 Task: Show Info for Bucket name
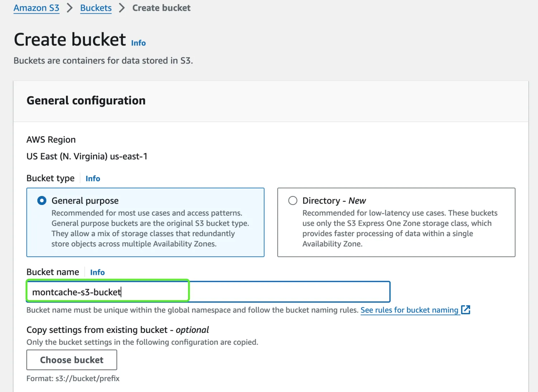(x=97, y=272)
